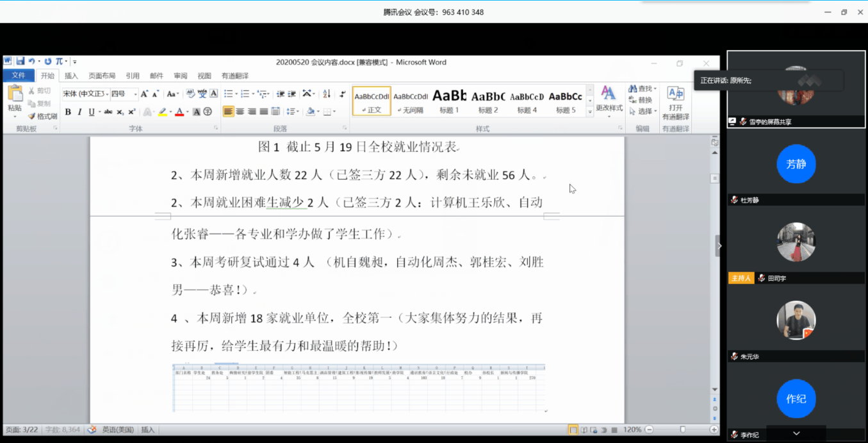Open the Page Layout (页面布局) tab
This screenshot has height=443, width=868.
point(102,76)
